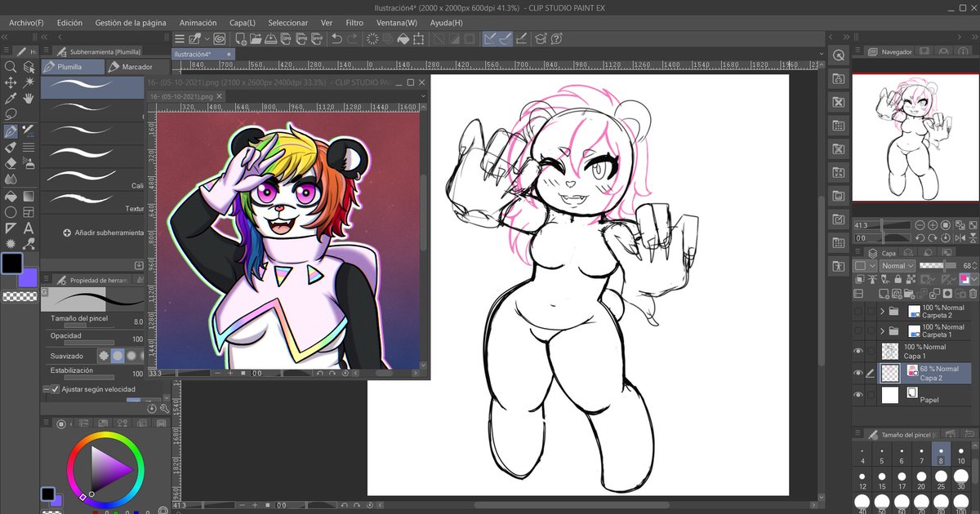Show the Carpeta 1 folder layer

point(858,330)
